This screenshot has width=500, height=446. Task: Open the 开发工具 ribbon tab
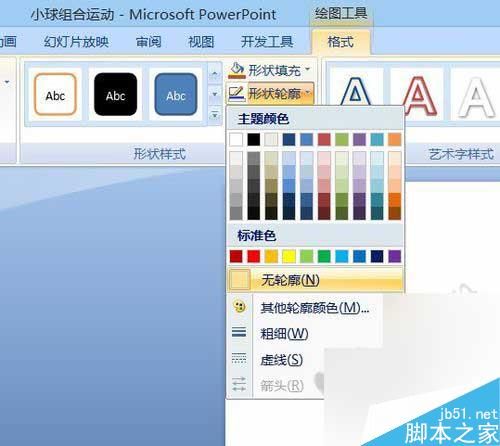pos(267,42)
